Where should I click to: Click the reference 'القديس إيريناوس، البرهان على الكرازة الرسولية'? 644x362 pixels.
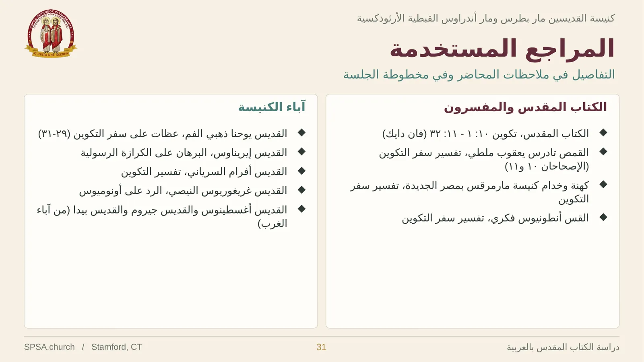point(184,153)
